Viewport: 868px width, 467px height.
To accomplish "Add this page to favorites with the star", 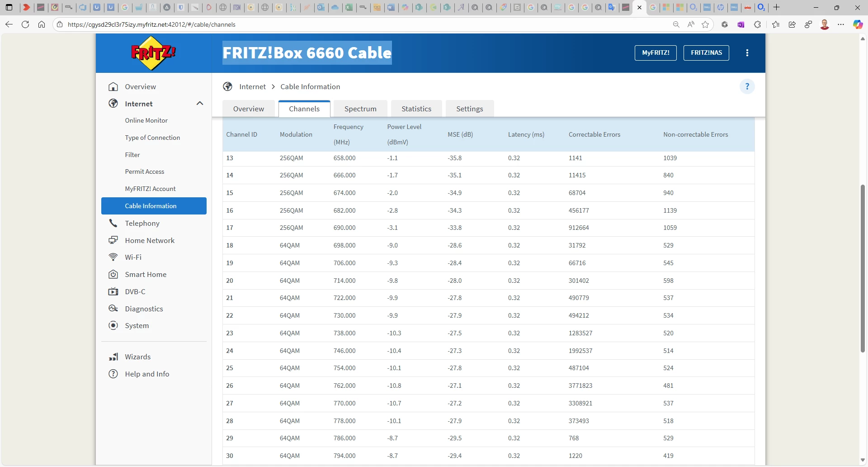I will [705, 24].
